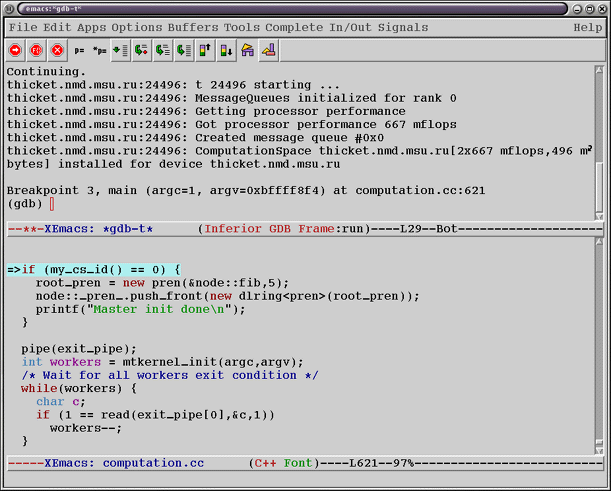Screen dimensions: 611x491
Task: Click the 'char c;' declaration
Action: click(60, 402)
